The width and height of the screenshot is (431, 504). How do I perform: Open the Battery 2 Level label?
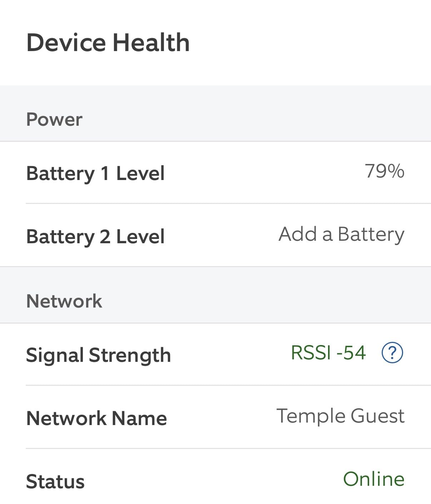click(x=95, y=236)
